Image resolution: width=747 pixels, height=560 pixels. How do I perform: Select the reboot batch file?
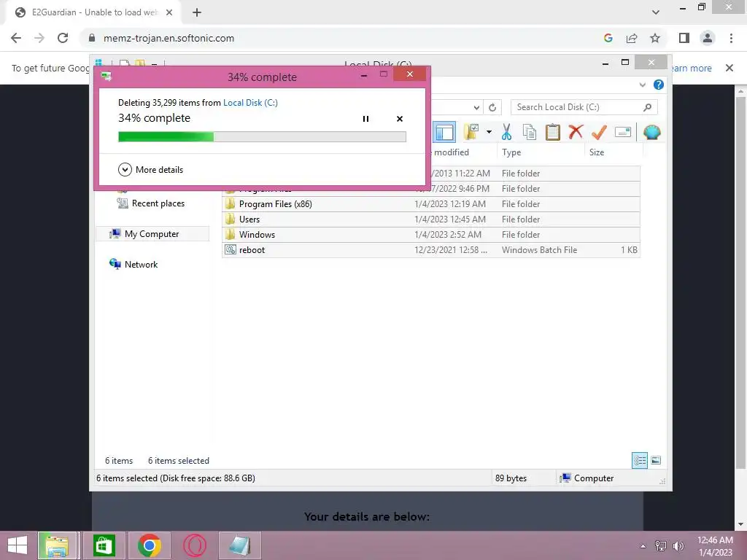pos(430,249)
